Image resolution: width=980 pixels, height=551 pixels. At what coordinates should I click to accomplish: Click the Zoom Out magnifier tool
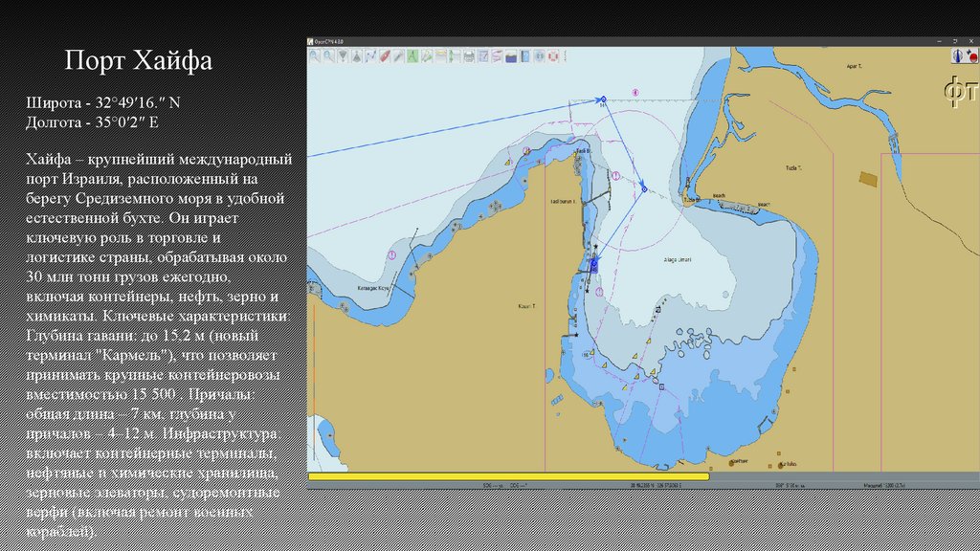(x=328, y=56)
